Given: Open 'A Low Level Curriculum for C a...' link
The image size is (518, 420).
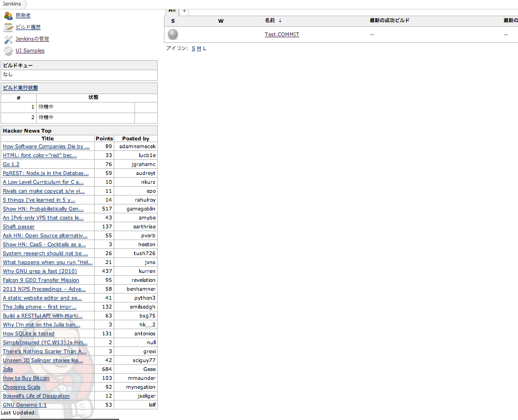Looking at the screenshot, I should (x=43, y=182).
